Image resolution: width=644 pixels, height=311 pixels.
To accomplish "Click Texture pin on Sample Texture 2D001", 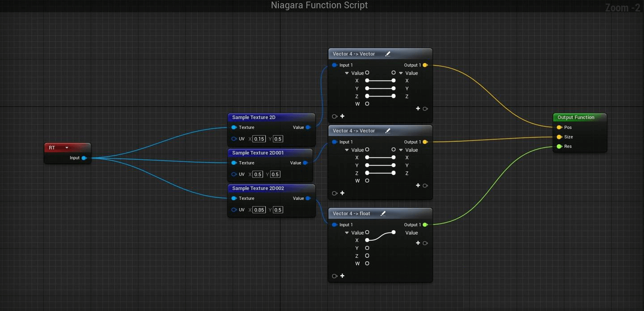I will tap(234, 163).
